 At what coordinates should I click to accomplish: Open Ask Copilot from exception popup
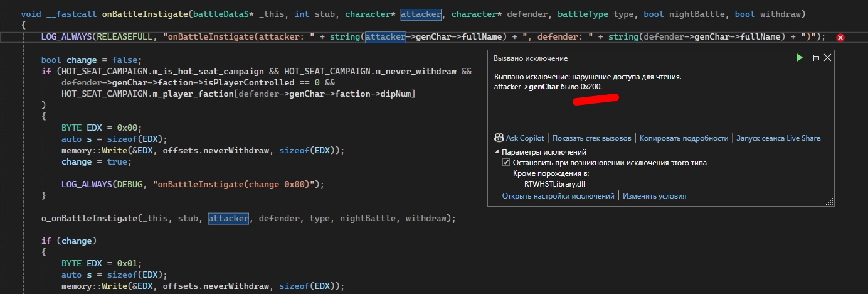[521, 138]
